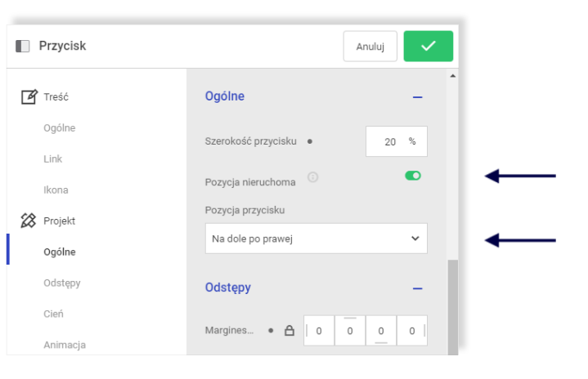The width and height of the screenshot is (588, 379).
Task: Toggle the Pozycja nieruchoma switch
Action: coord(413,176)
